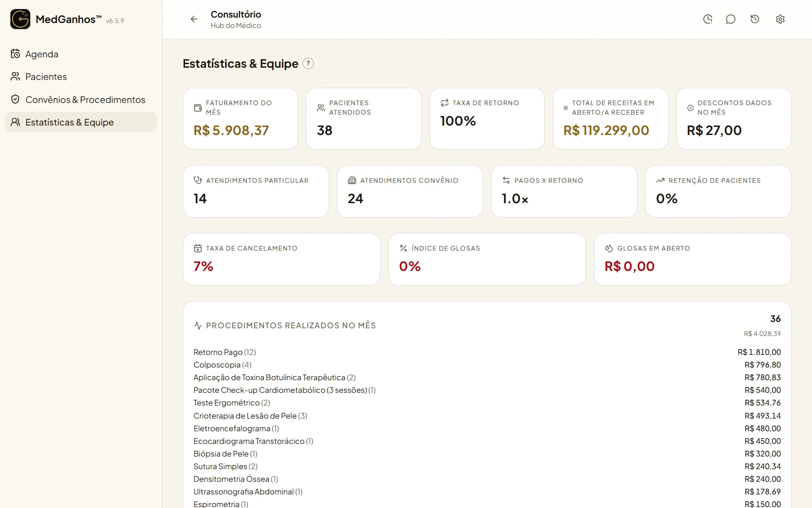Open settings gear icon
This screenshot has height=508, width=812.
point(780,19)
